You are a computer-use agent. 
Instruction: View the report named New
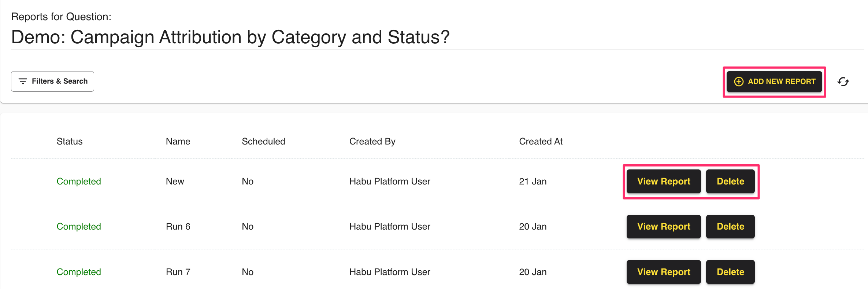[663, 182]
